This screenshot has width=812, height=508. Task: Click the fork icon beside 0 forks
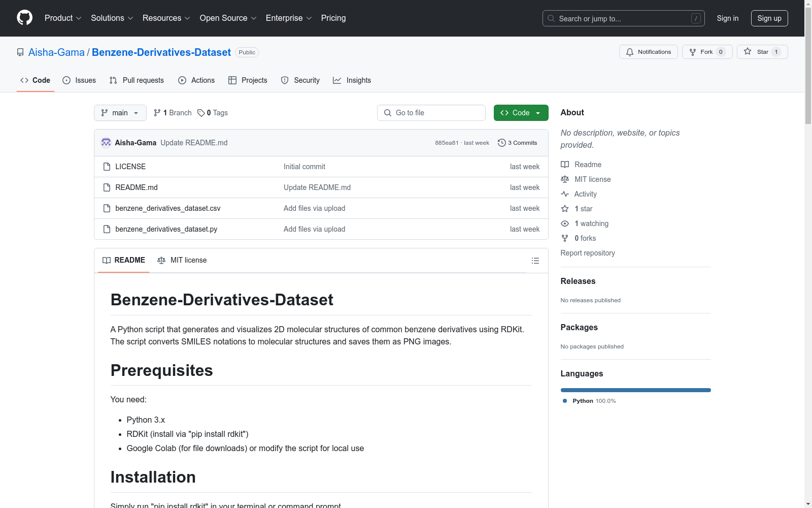(x=565, y=238)
